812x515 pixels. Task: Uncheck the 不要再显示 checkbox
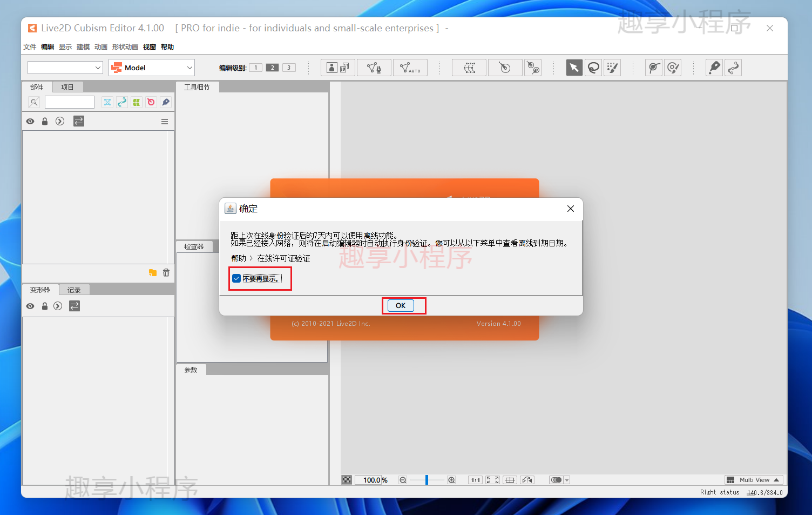(236, 279)
